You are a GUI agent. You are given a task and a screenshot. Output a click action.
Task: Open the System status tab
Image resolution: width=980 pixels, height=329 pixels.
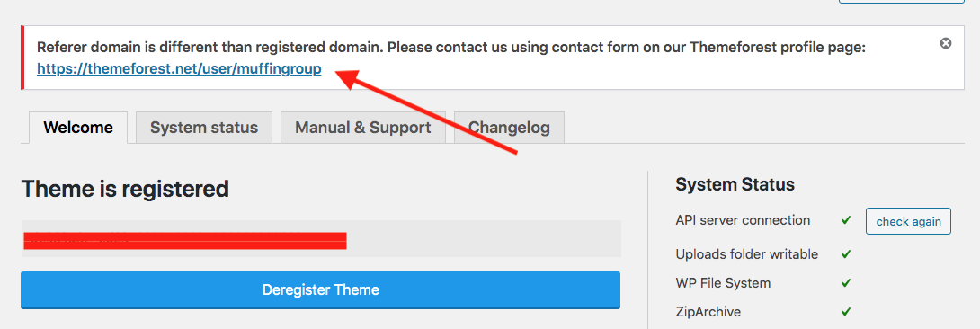204,128
